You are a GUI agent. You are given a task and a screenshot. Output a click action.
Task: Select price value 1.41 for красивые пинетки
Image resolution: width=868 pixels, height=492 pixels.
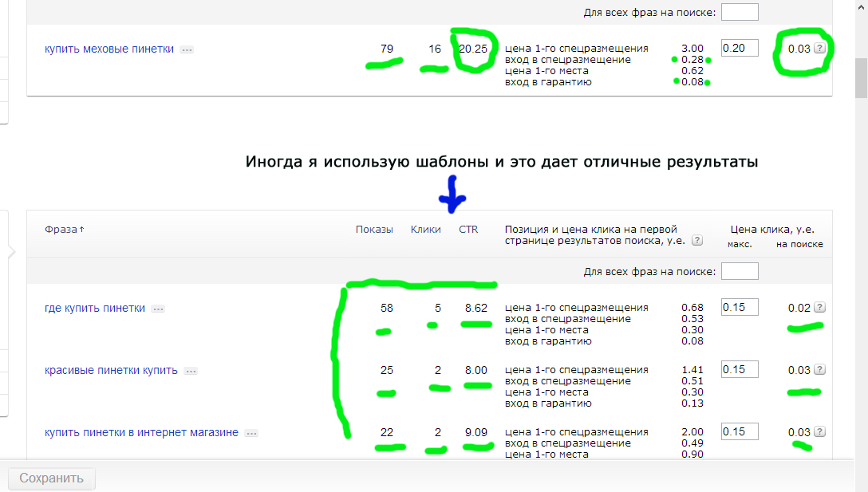coord(692,370)
